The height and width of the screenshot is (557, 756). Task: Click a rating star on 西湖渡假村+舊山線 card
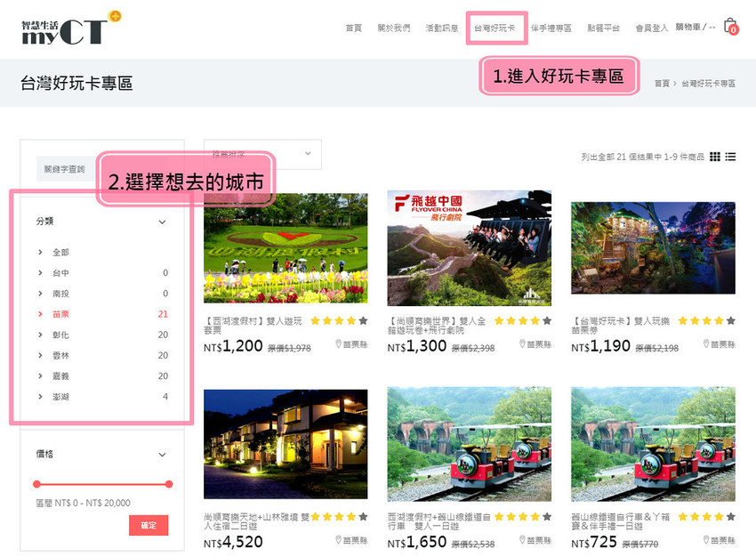[x=498, y=514]
